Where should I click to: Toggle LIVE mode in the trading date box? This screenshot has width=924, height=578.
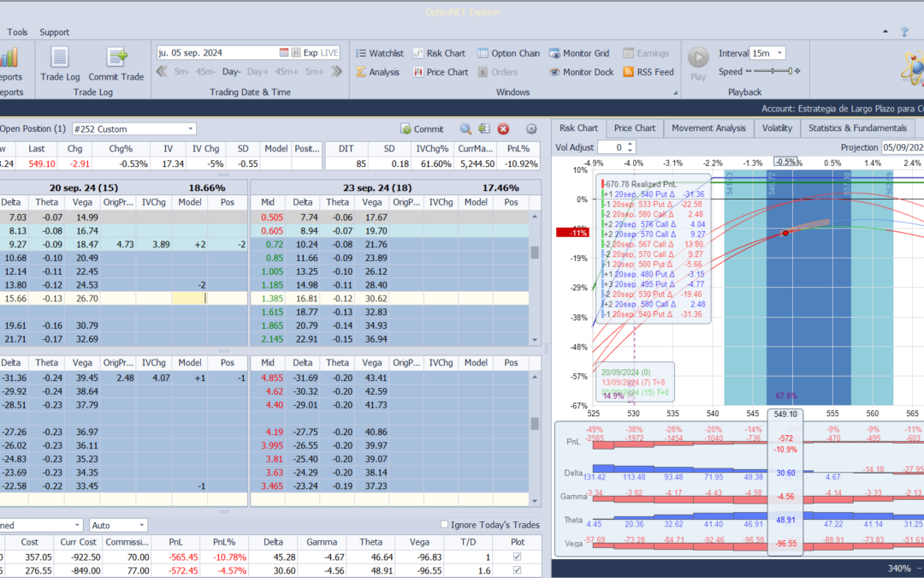click(x=329, y=52)
